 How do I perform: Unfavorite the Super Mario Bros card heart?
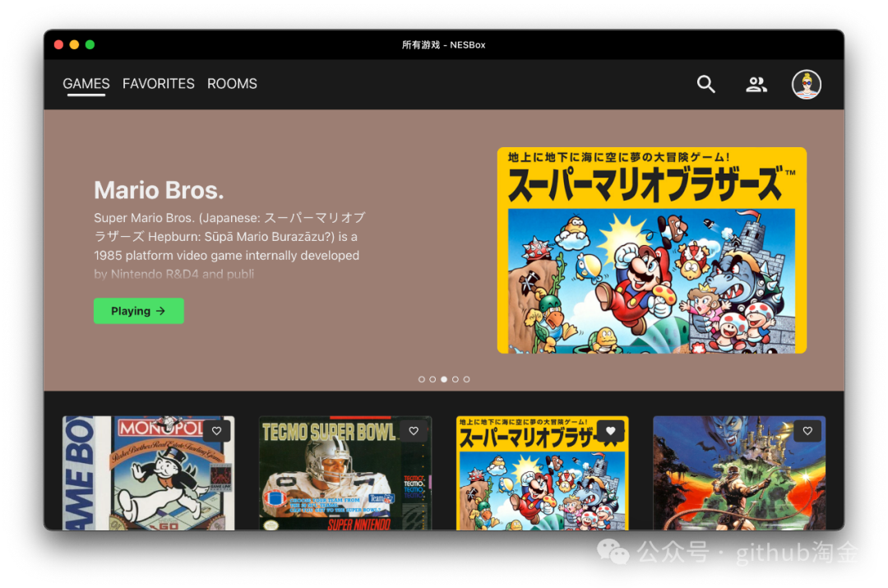(x=610, y=431)
